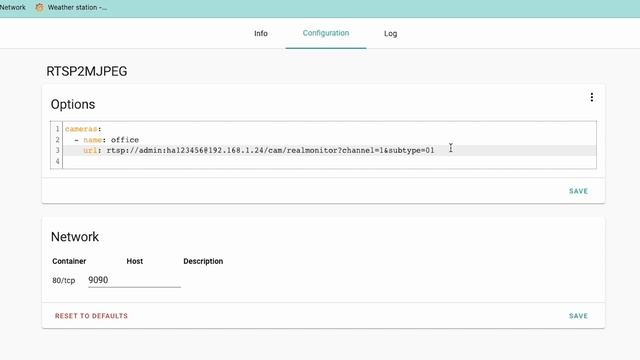Save the Network settings

[x=578, y=316]
